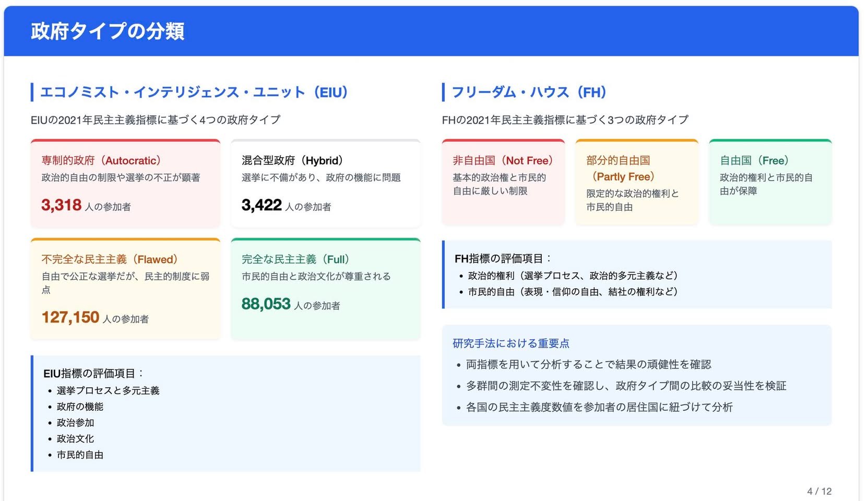Image resolution: width=868 pixels, height=501 pixels.
Task: Click the 自由国 (Free) card
Action: (770, 182)
